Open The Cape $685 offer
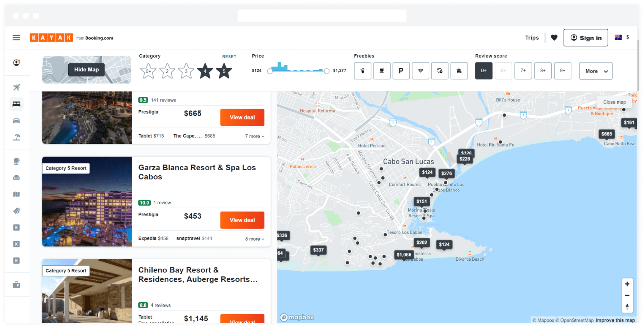Image resolution: width=644 pixels, height=328 pixels. point(194,136)
